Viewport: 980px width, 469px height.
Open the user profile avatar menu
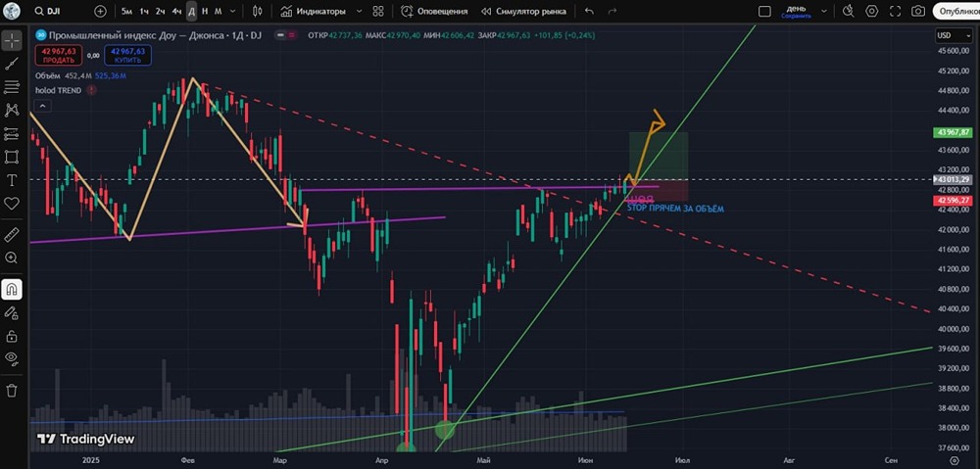[x=11, y=10]
